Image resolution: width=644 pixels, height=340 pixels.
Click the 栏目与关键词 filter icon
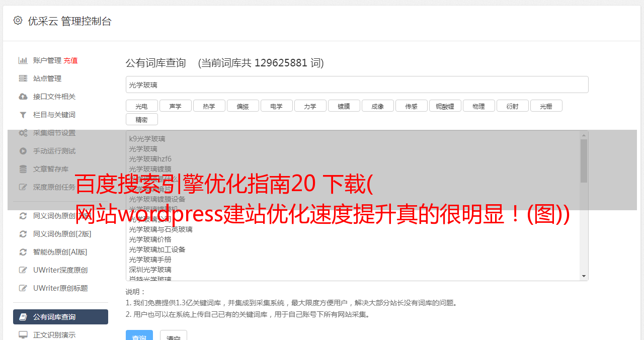[x=23, y=115]
